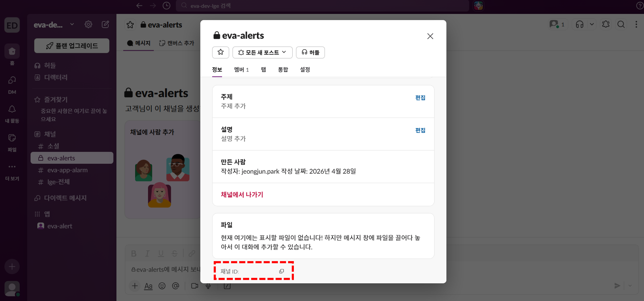Viewport: 644px width, 301px height.
Task: Expand the 앱 section
Action: pos(47,214)
